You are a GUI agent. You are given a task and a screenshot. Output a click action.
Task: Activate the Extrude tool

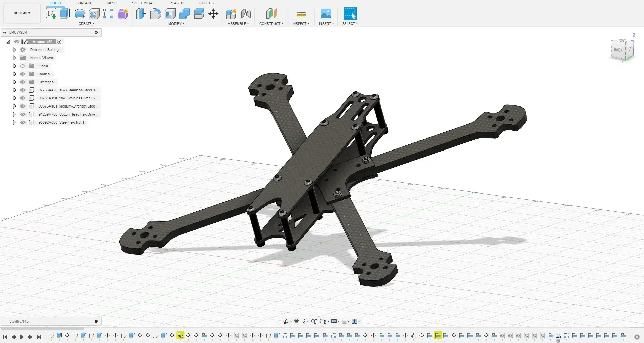[x=64, y=13]
